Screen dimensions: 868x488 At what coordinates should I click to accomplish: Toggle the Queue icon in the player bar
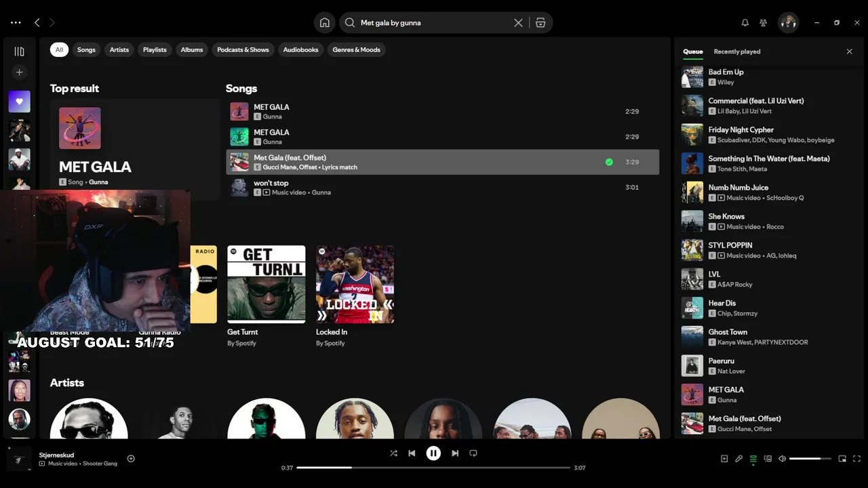click(753, 459)
